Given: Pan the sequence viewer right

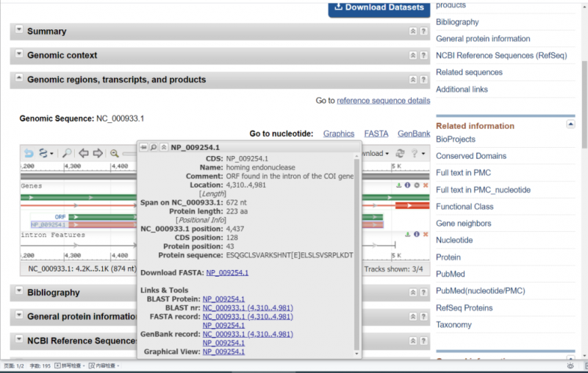Looking at the screenshot, I should click(97, 153).
